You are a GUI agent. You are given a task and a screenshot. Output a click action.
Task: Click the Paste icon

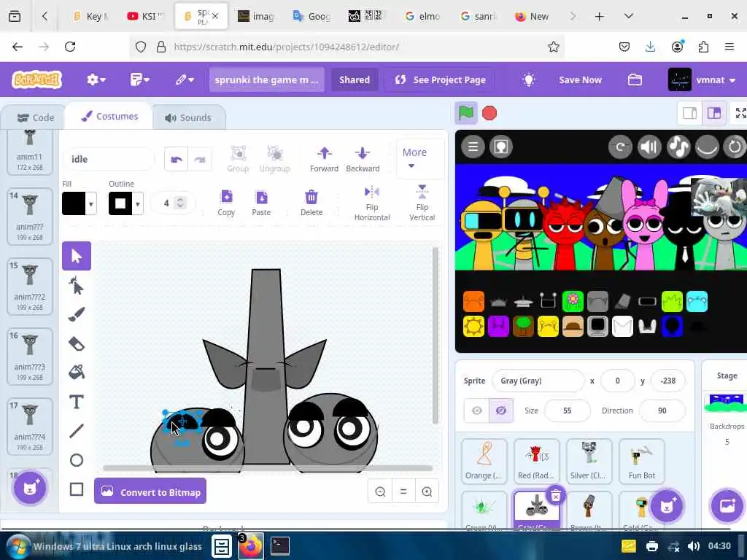pyautogui.click(x=261, y=203)
